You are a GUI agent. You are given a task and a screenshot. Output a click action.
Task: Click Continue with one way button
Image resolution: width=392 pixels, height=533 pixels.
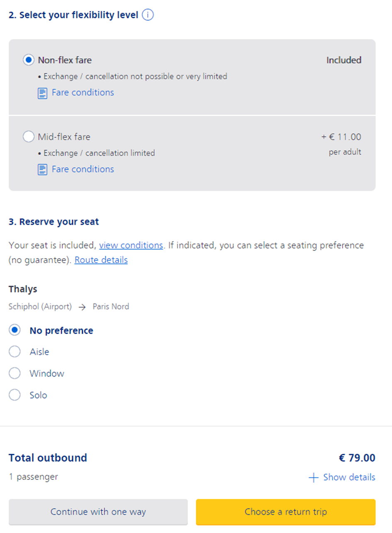[98, 512]
